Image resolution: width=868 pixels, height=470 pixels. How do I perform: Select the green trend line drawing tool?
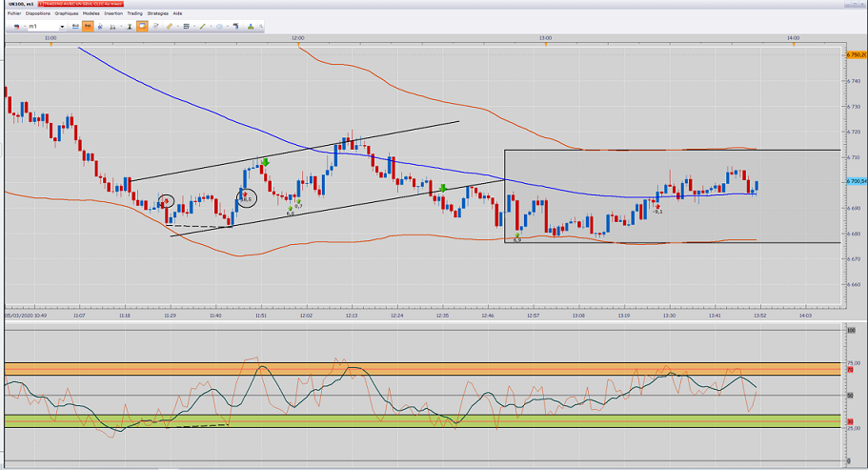pyautogui.click(x=203, y=26)
